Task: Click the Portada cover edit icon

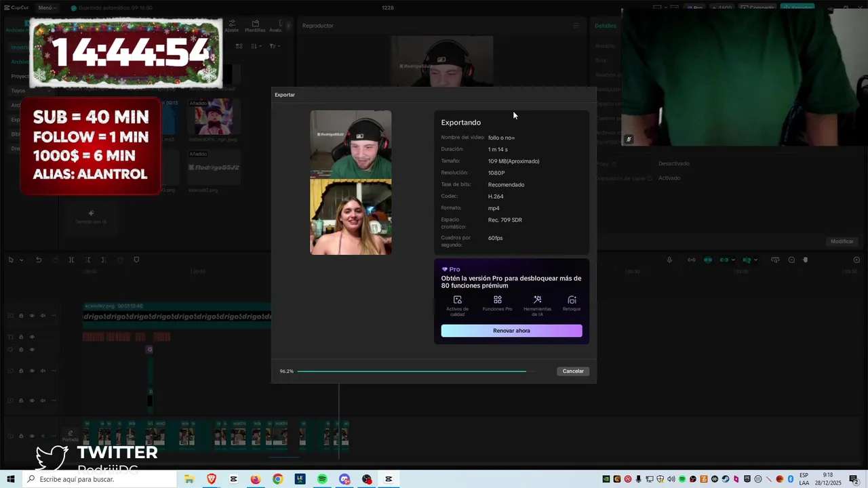Action: click(x=71, y=433)
